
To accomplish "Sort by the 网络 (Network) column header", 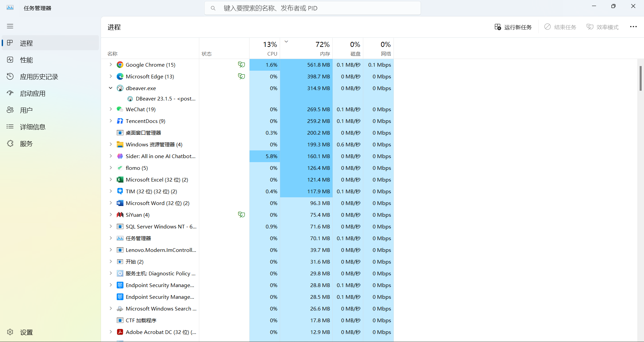I will (378, 48).
